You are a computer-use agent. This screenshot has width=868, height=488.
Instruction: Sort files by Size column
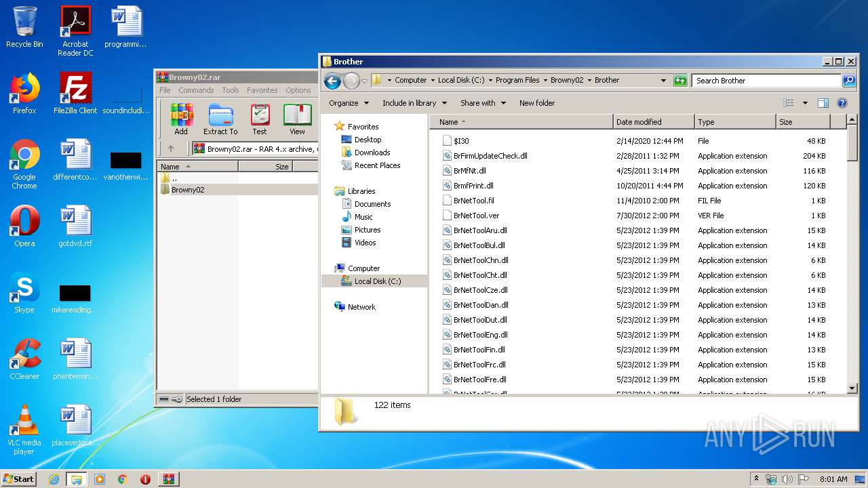803,122
